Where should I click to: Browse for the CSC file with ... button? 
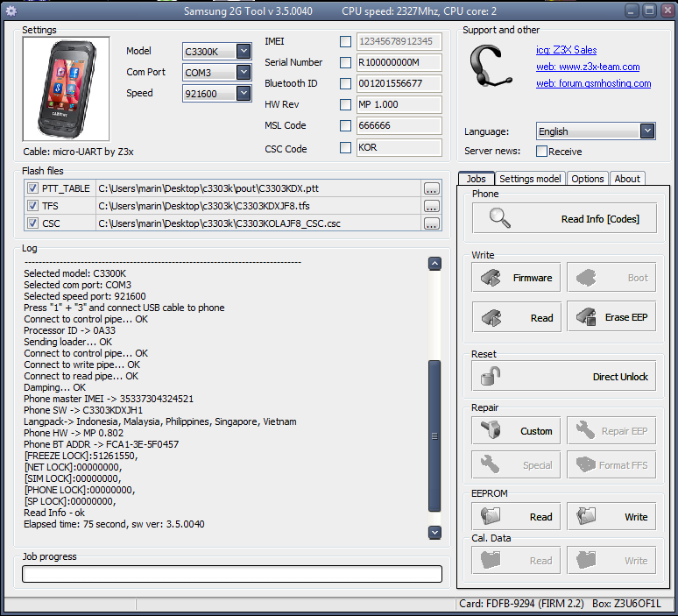pos(431,223)
